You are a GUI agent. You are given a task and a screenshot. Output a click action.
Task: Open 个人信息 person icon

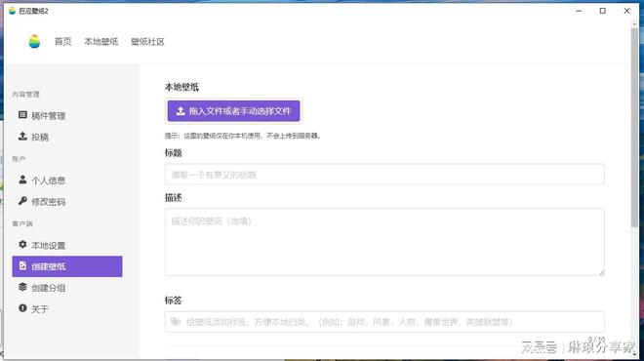point(22,180)
